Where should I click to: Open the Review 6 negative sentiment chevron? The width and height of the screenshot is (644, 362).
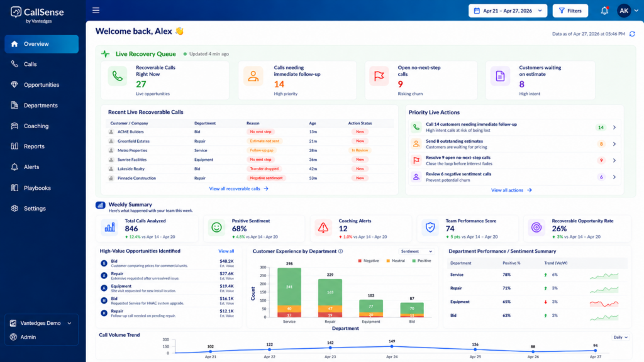(x=614, y=177)
